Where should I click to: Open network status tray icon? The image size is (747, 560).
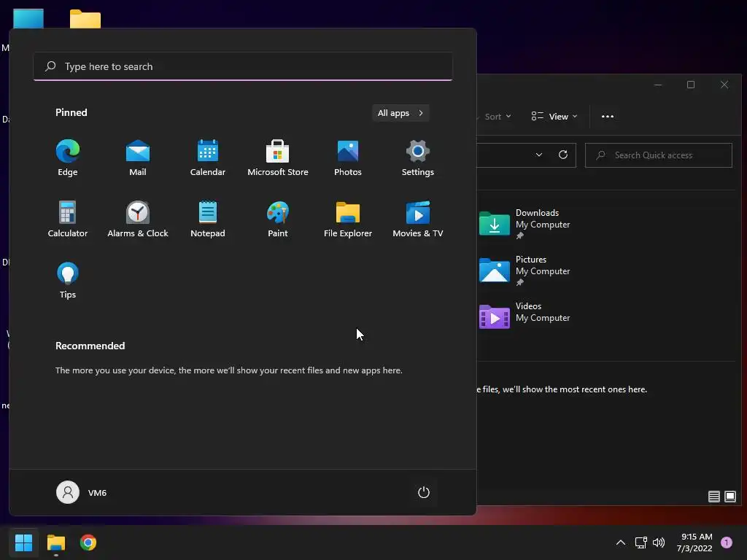(x=640, y=542)
